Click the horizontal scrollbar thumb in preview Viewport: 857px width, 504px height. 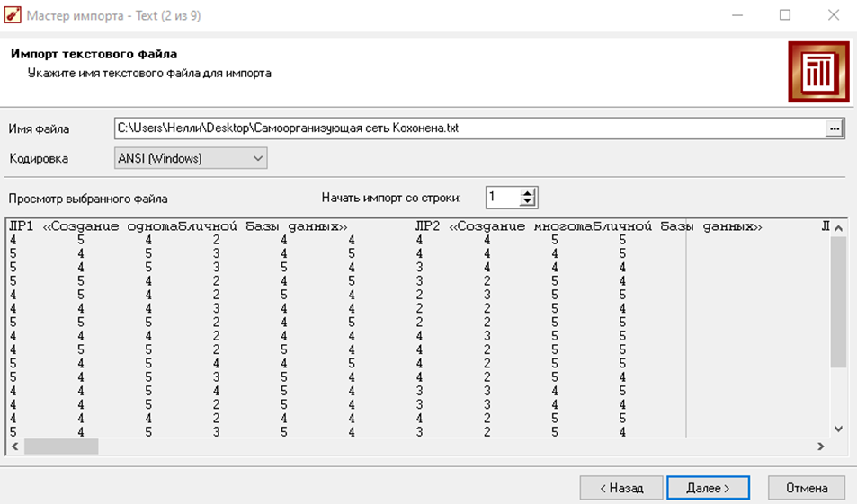[61, 447]
